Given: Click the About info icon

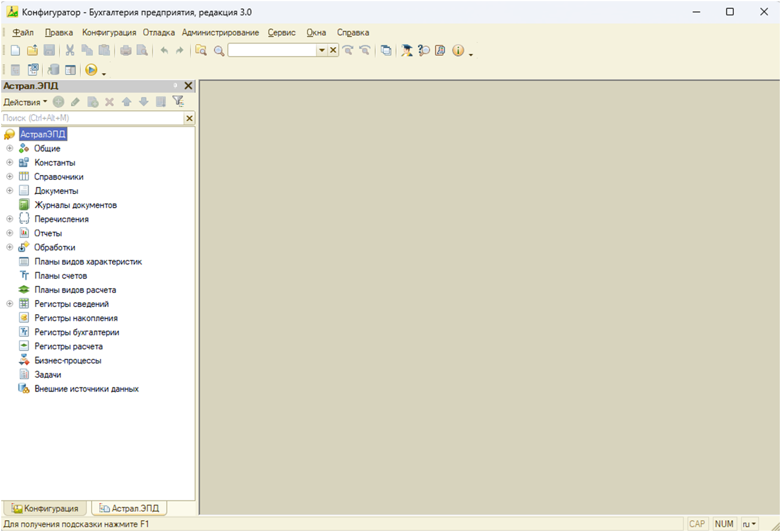Looking at the screenshot, I should click(x=458, y=51).
